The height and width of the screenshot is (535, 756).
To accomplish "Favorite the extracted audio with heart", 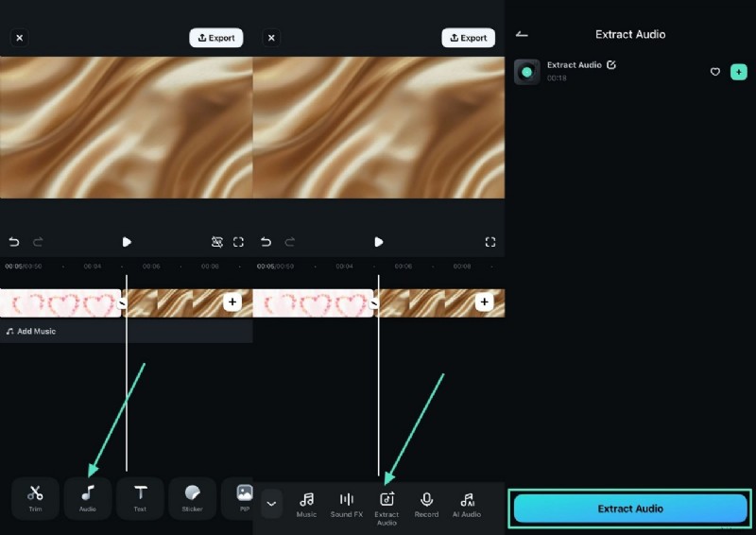I will (x=715, y=72).
